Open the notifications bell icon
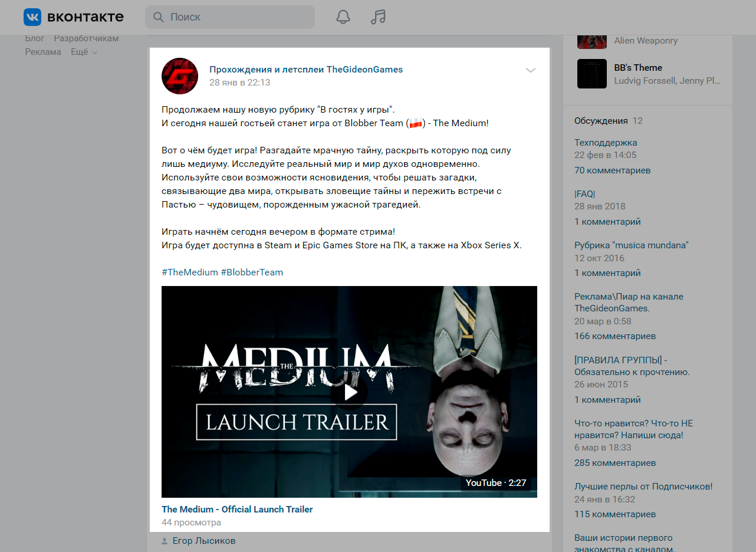756x552 pixels. 343,17
